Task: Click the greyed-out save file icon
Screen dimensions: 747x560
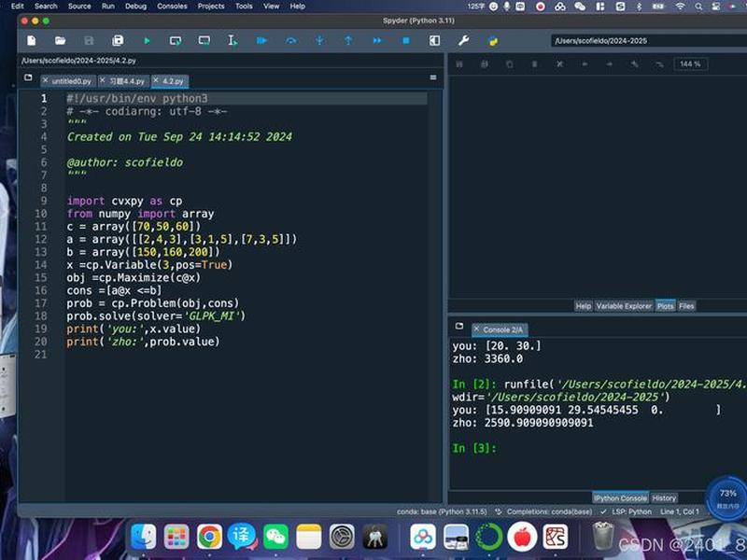Action: (89, 41)
